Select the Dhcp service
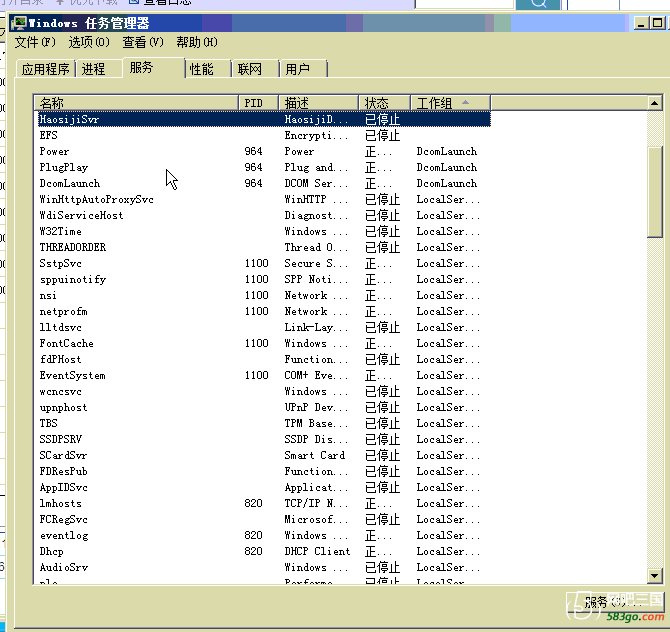This screenshot has width=670, height=632. coord(51,552)
